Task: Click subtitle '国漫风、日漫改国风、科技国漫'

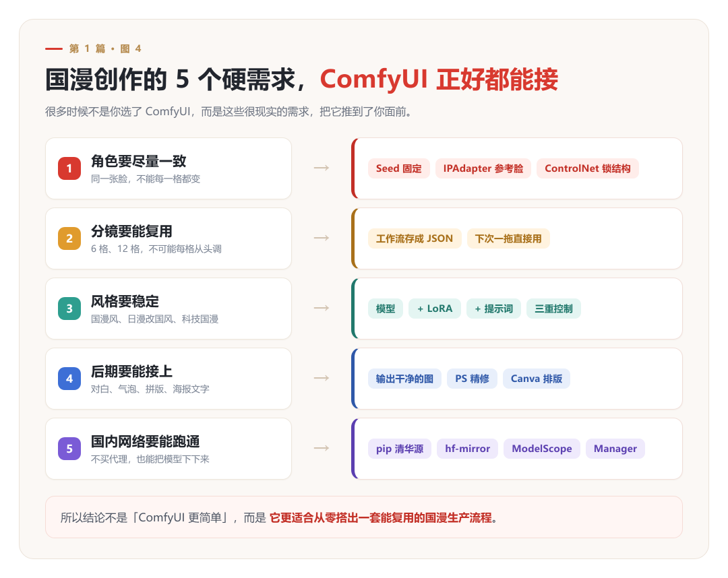Action: (154, 319)
